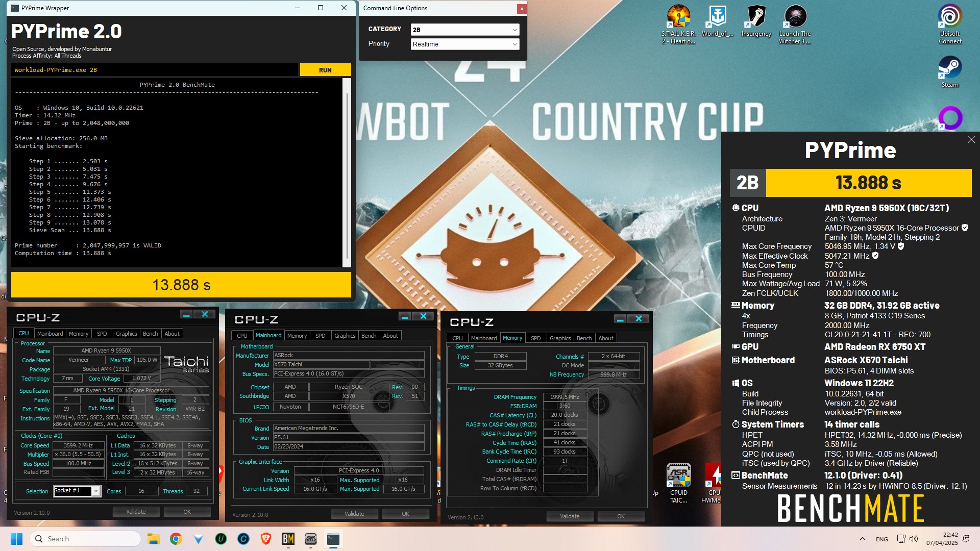Open About tab in CPU-Z Mainboard window
The image size is (980, 551).
pyautogui.click(x=390, y=336)
